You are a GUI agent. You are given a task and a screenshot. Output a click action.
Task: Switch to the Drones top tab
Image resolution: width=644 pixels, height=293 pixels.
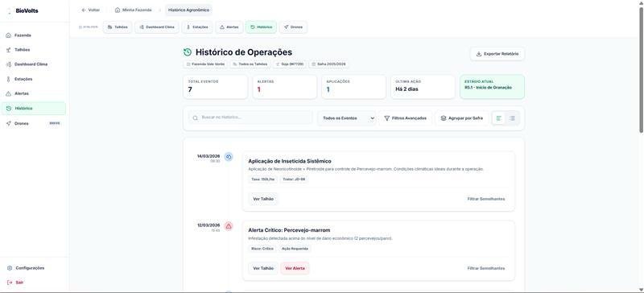pyautogui.click(x=293, y=27)
